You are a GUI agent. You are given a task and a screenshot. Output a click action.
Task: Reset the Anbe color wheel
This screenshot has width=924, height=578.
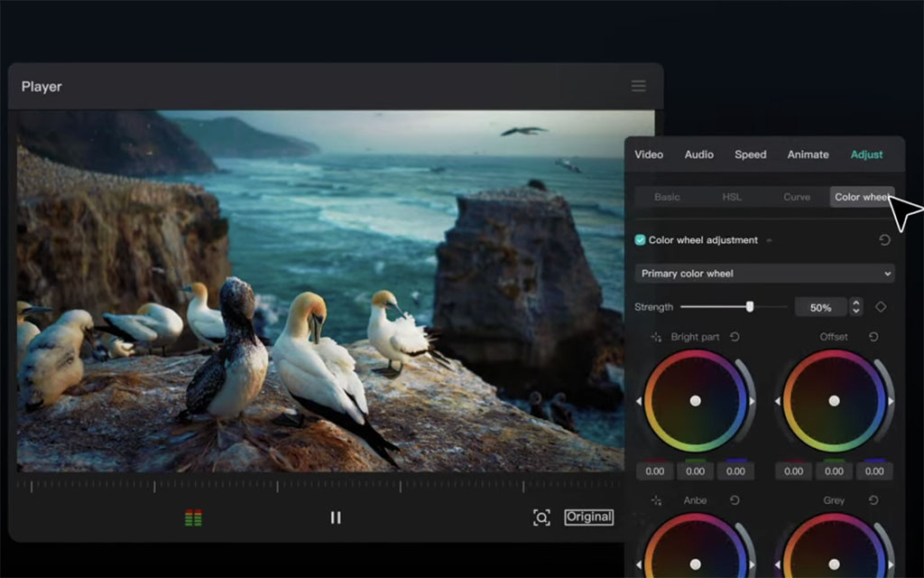735,500
